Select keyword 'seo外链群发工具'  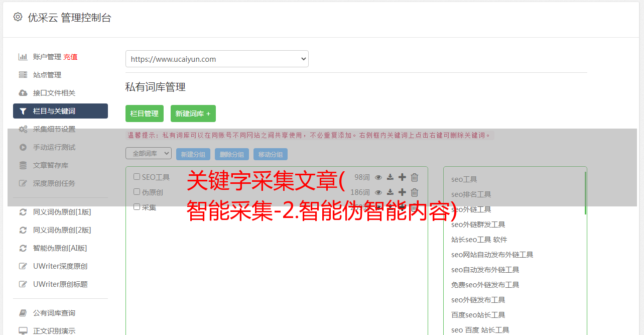click(x=478, y=225)
